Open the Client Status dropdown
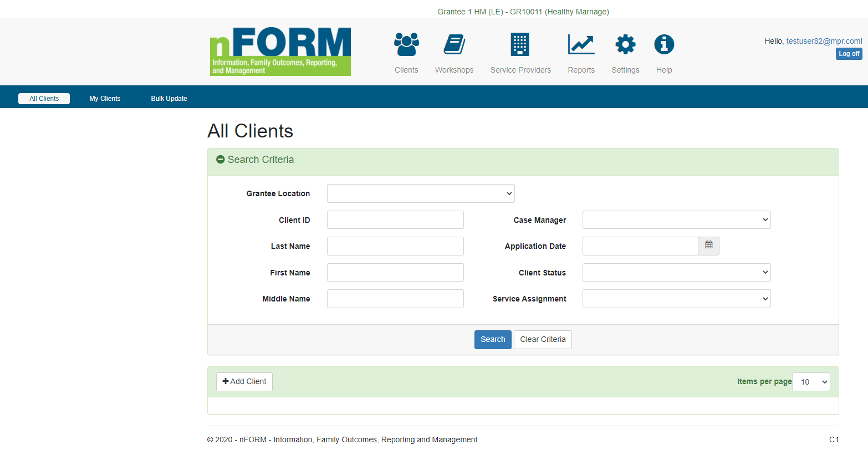 tap(676, 273)
